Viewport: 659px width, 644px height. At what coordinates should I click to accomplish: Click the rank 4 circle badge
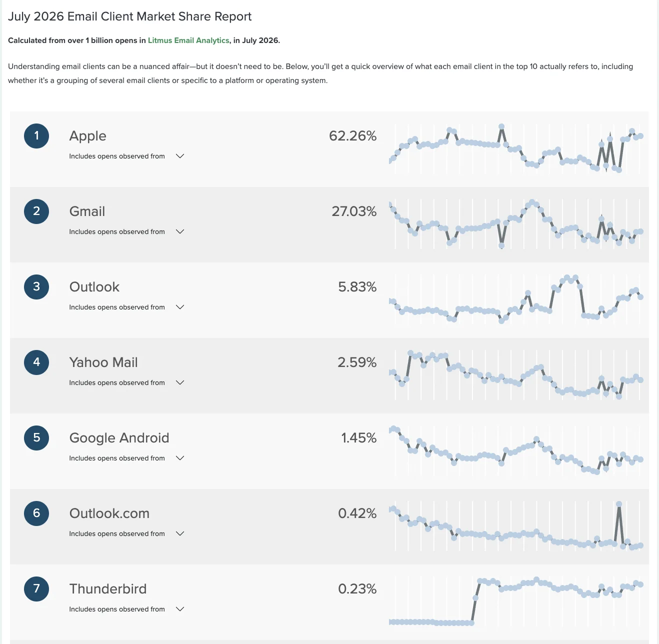pyautogui.click(x=36, y=362)
